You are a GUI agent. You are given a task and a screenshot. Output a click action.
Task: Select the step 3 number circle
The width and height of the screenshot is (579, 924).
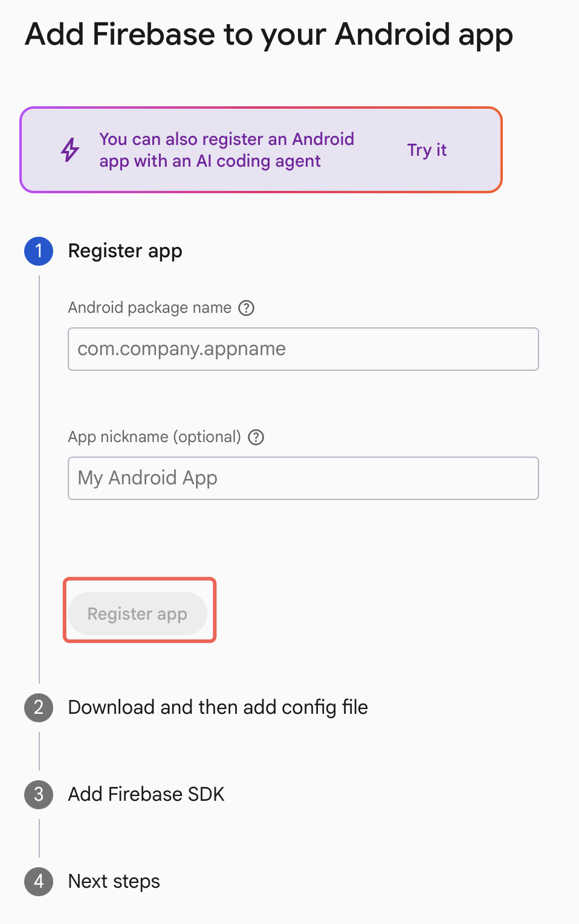click(x=39, y=794)
